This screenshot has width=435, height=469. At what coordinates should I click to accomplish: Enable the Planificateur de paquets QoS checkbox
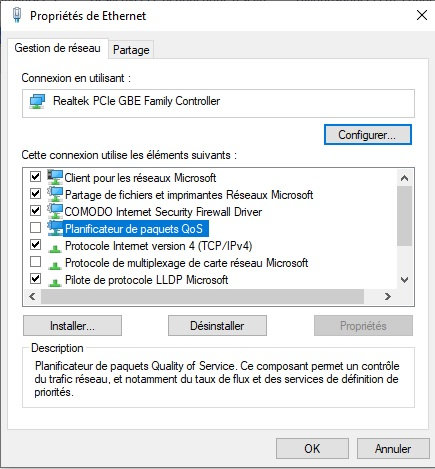tap(35, 228)
